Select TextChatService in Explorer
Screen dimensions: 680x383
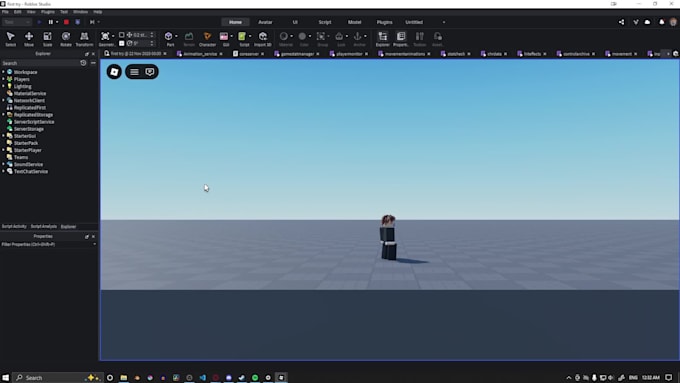point(30,171)
